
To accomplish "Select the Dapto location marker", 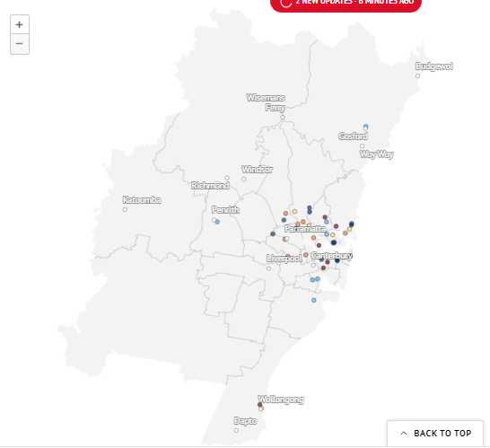I will click(x=236, y=430).
